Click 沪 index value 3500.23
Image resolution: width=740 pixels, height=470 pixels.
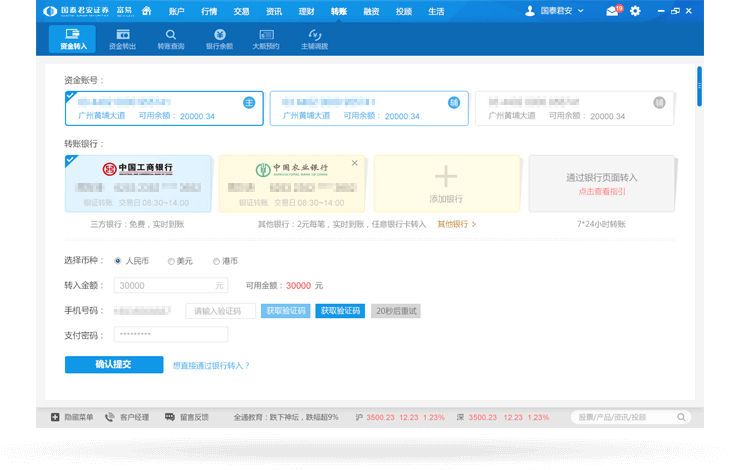[x=380, y=417]
